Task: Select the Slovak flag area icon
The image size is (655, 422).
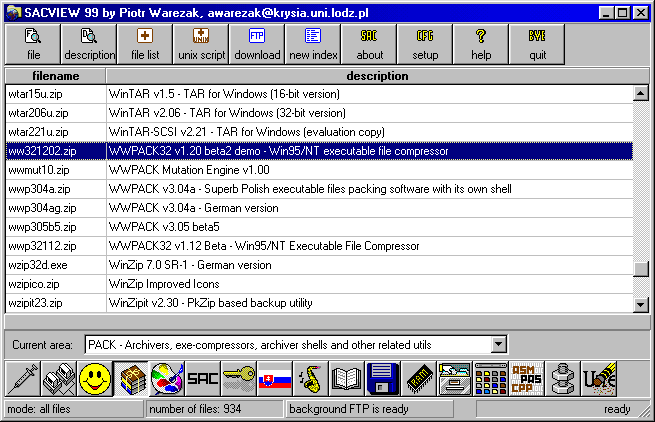Action: (x=275, y=379)
